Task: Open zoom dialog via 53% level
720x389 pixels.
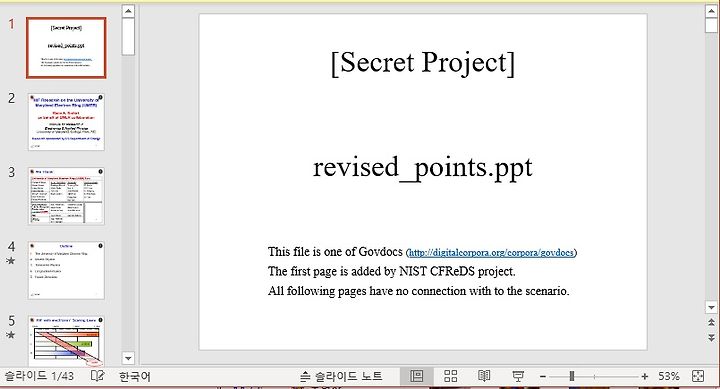Action: point(669,377)
